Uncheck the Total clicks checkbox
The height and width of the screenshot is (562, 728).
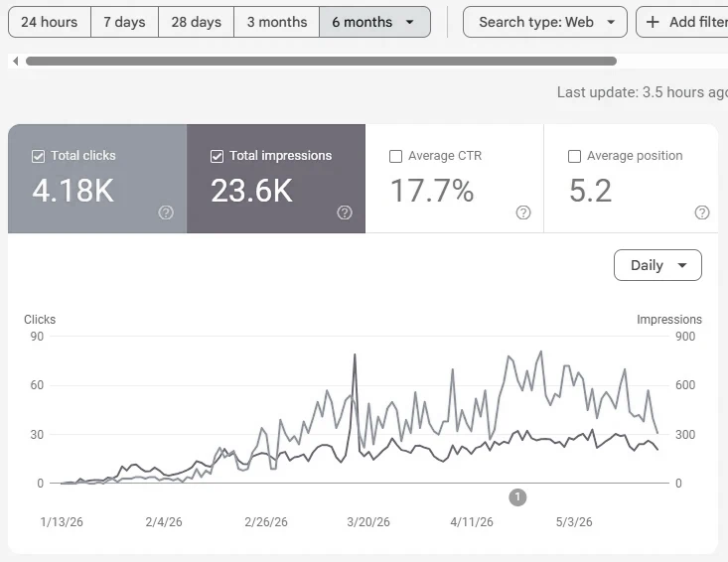pos(38,157)
